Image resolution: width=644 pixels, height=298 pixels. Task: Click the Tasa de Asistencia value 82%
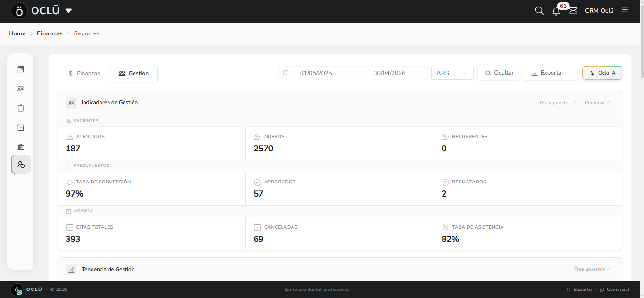[x=451, y=239]
